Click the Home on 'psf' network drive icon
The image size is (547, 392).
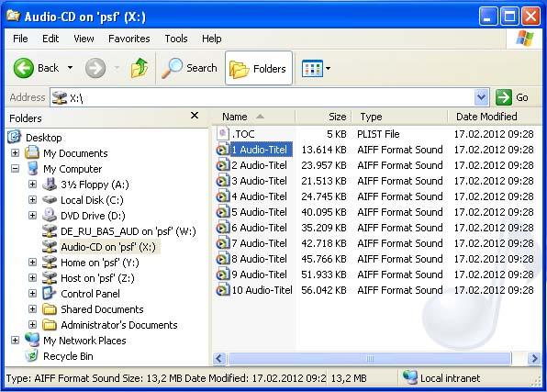(50, 263)
